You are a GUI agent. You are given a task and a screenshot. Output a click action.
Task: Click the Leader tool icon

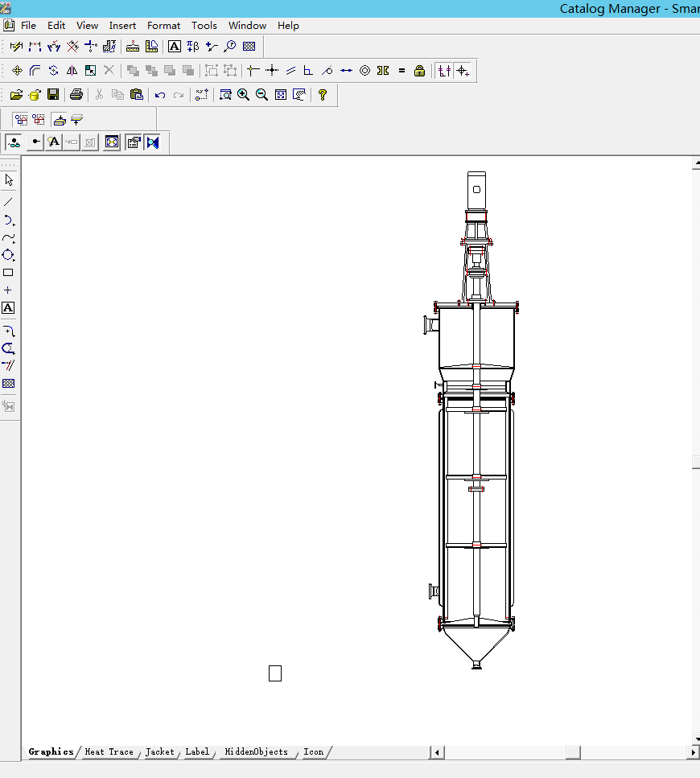[212, 47]
